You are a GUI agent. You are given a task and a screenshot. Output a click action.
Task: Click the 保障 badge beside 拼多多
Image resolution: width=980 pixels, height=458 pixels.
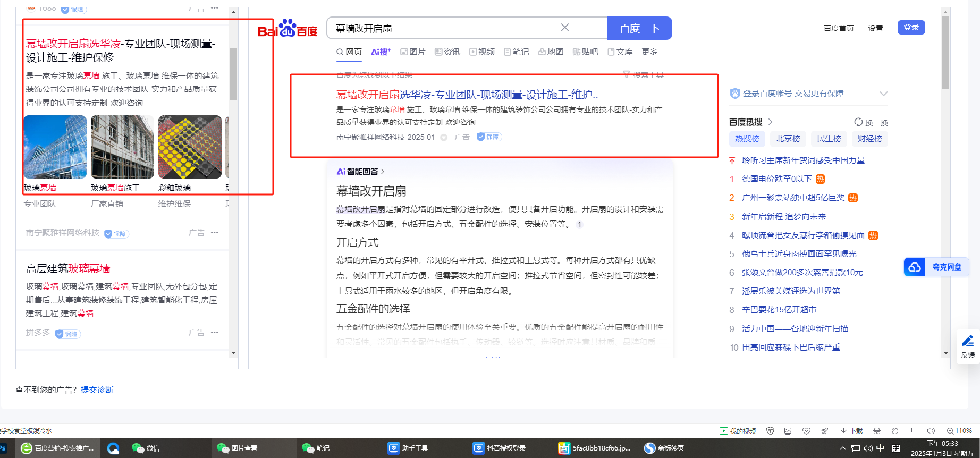coord(69,334)
